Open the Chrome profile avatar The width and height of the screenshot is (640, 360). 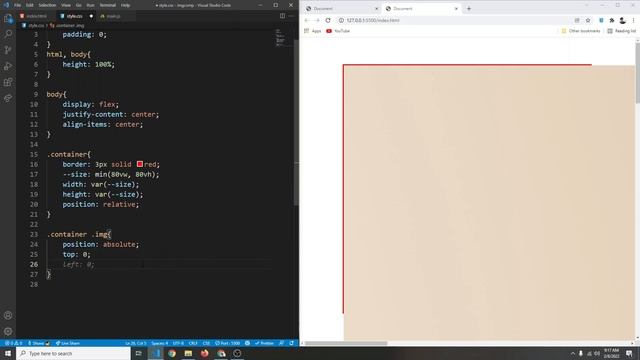click(622, 20)
